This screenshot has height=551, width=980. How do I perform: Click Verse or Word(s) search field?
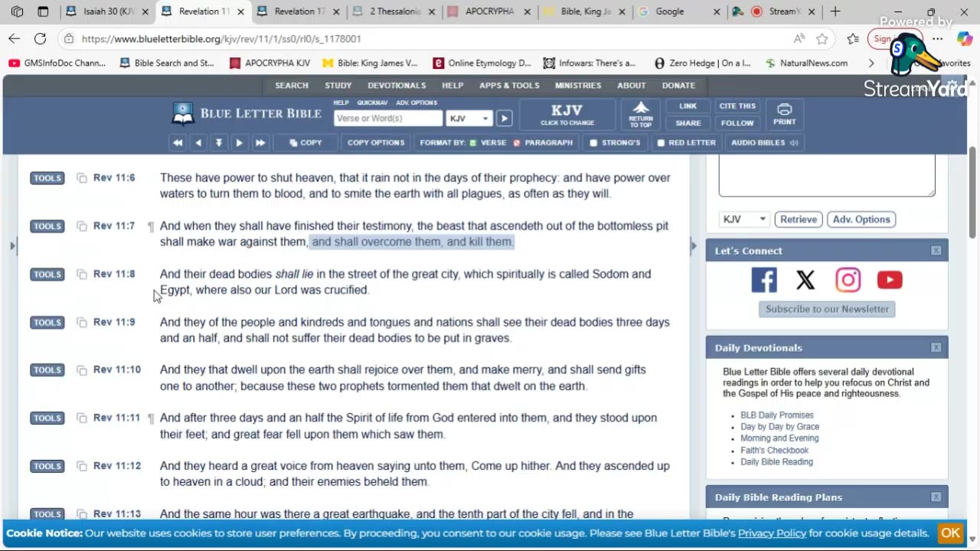[x=388, y=118]
